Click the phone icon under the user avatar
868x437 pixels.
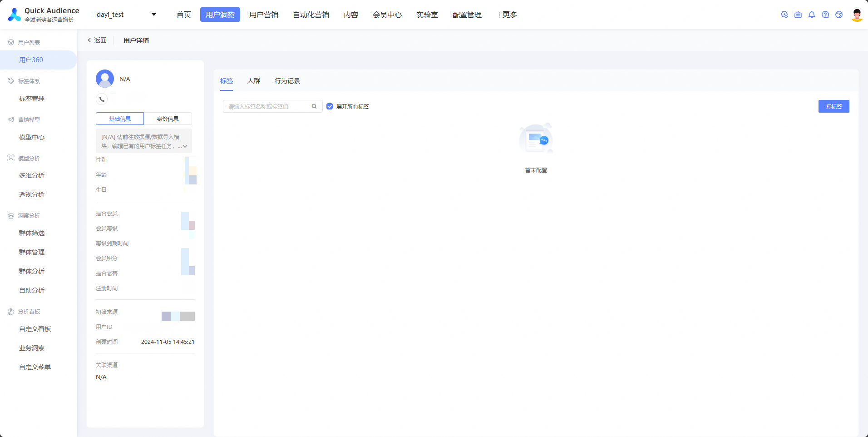pyautogui.click(x=102, y=99)
